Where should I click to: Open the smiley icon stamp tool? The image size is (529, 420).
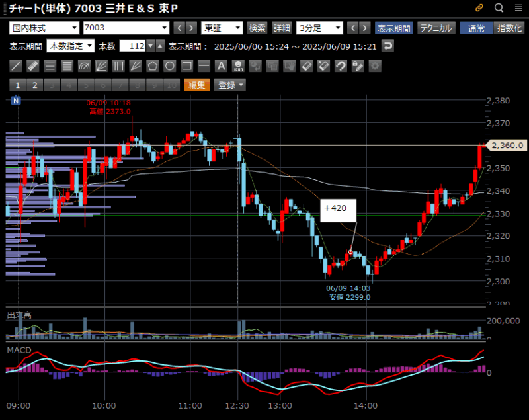(238, 65)
